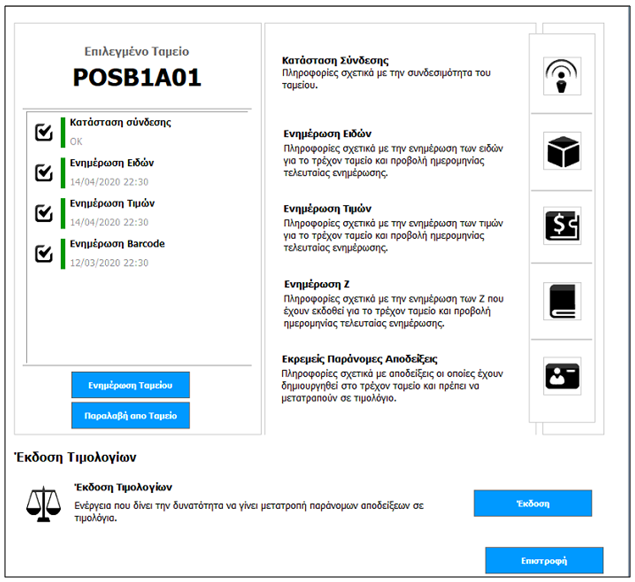Screen dimensions: 635x582
Task: Click the pending receipts ID card icon
Action: pos(563,375)
